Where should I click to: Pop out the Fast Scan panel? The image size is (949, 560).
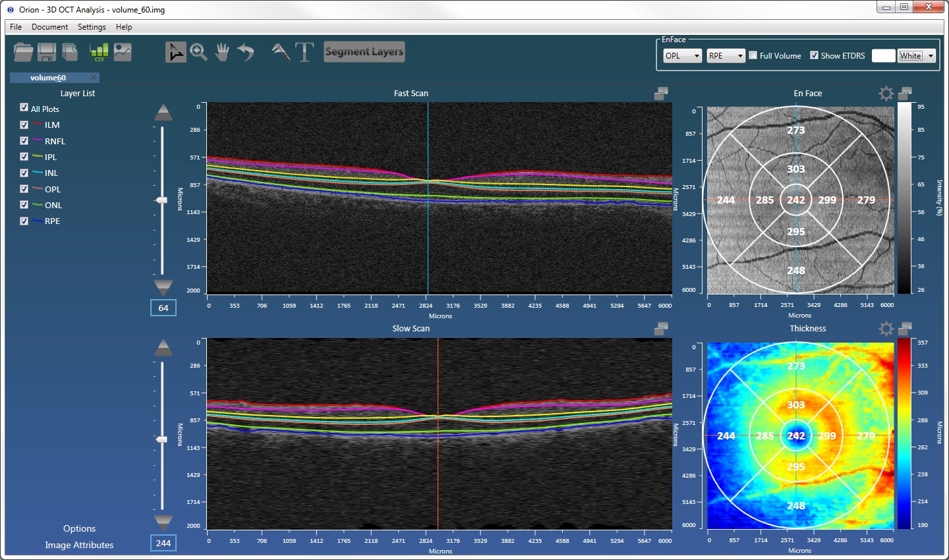[x=661, y=94]
